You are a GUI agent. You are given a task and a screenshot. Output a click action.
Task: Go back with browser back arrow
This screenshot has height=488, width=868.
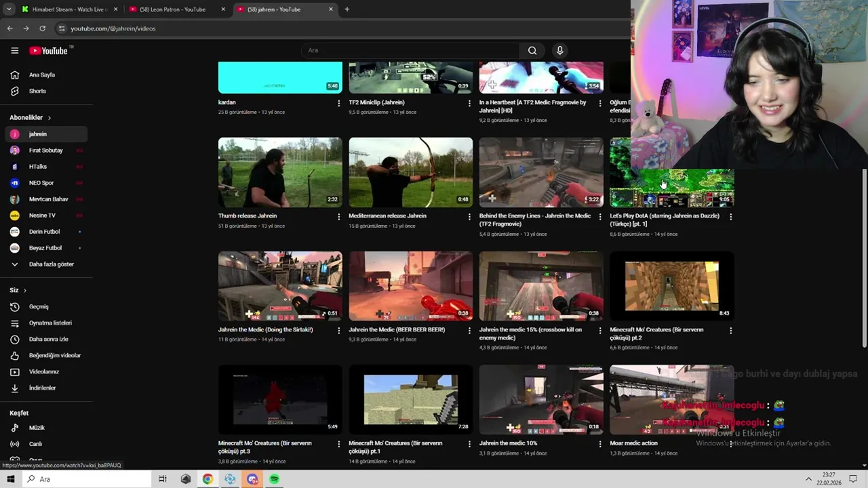click(x=9, y=28)
